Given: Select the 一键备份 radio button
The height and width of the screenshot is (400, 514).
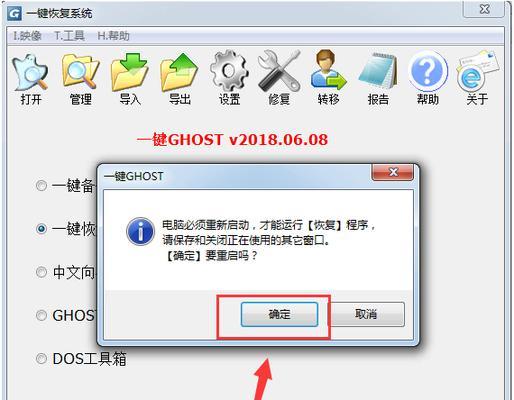Looking at the screenshot, I should [41, 185].
